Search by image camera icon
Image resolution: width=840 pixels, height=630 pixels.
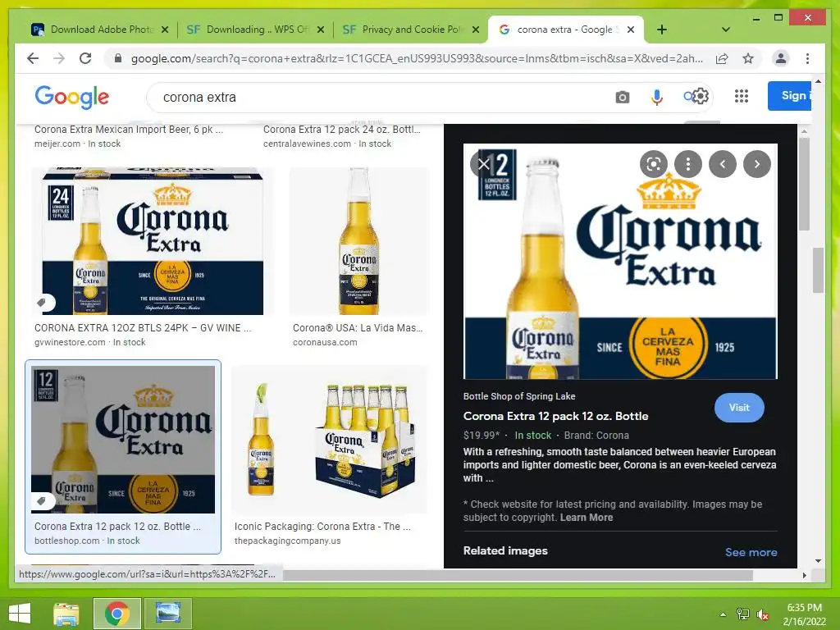click(x=622, y=98)
